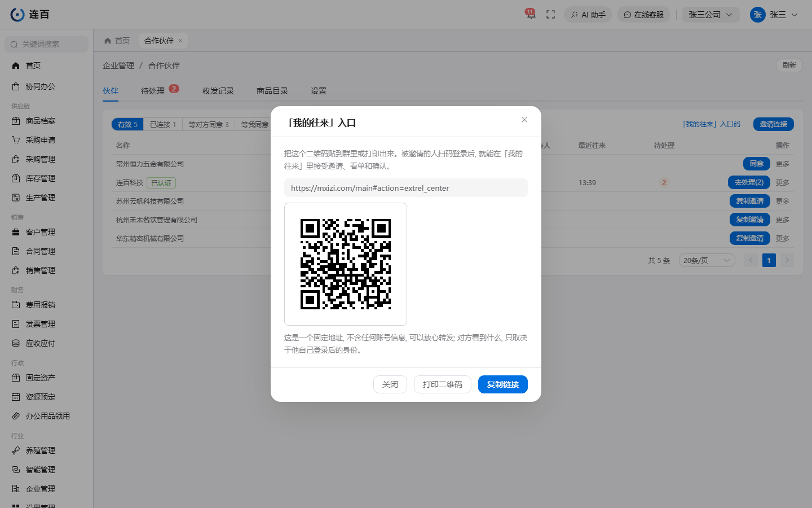This screenshot has height=508, width=812.
Task: Open 商品档案 icon in sidebar
Action: click(x=16, y=121)
